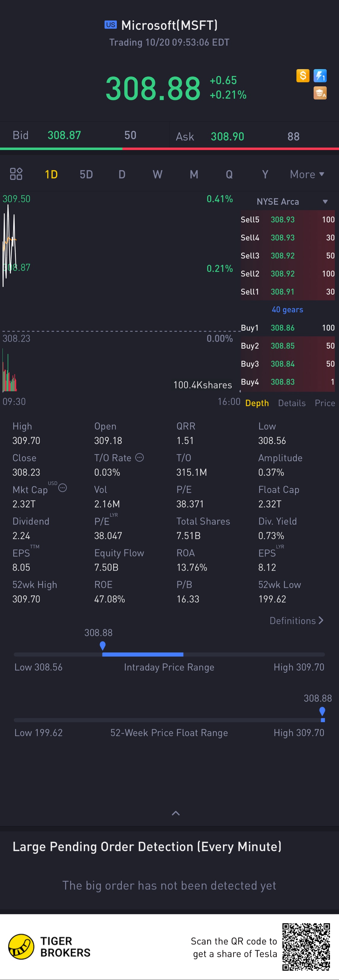Image resolution: width=339 pixels, height=980 pixels.
Task: Tap the large 308.88 last price
Action: click(x=153, y=88)
